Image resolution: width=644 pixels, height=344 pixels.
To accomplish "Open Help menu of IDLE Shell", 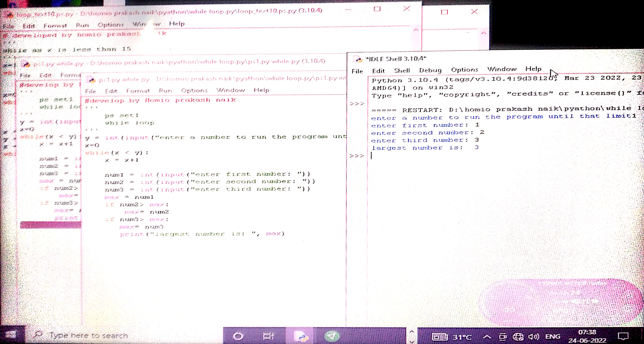I will [533, 69].
